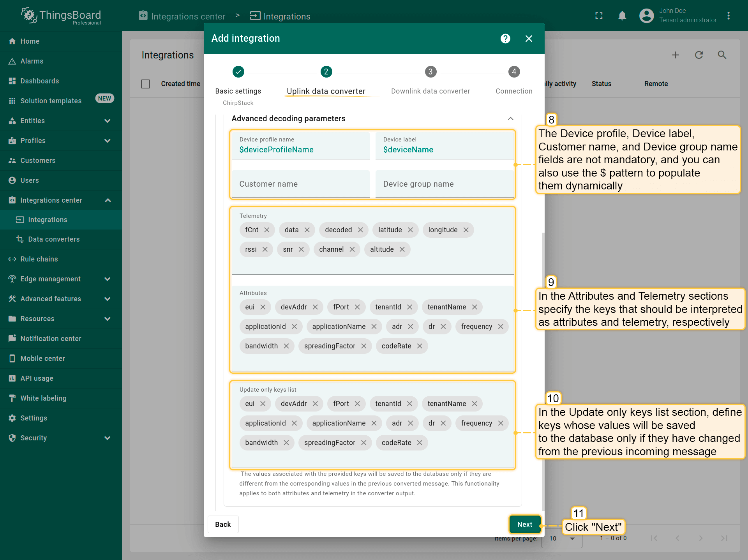Viewport: 748px width, 560px height.
Task: Remove the codeRate chip in Attributes
Action: coord(420,346)
